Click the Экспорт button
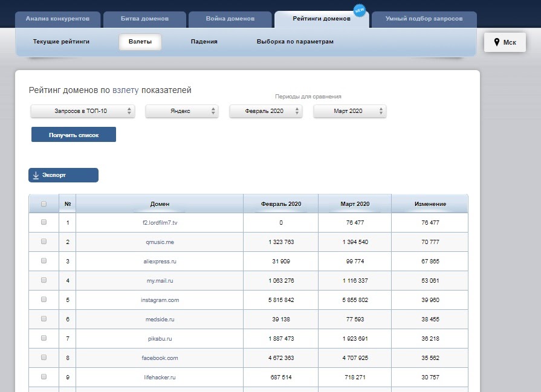Screen dimensions: 541x392 pyautogui.click(x=63, y=175)
